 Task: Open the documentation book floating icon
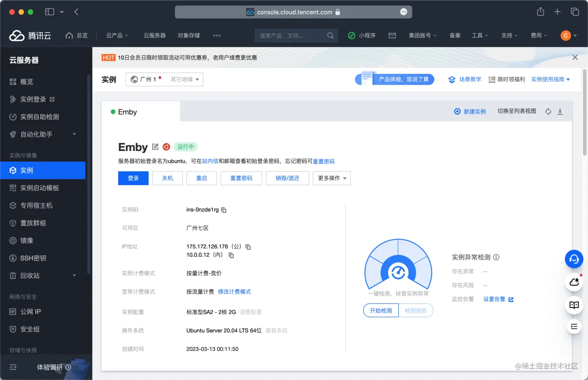574,305
